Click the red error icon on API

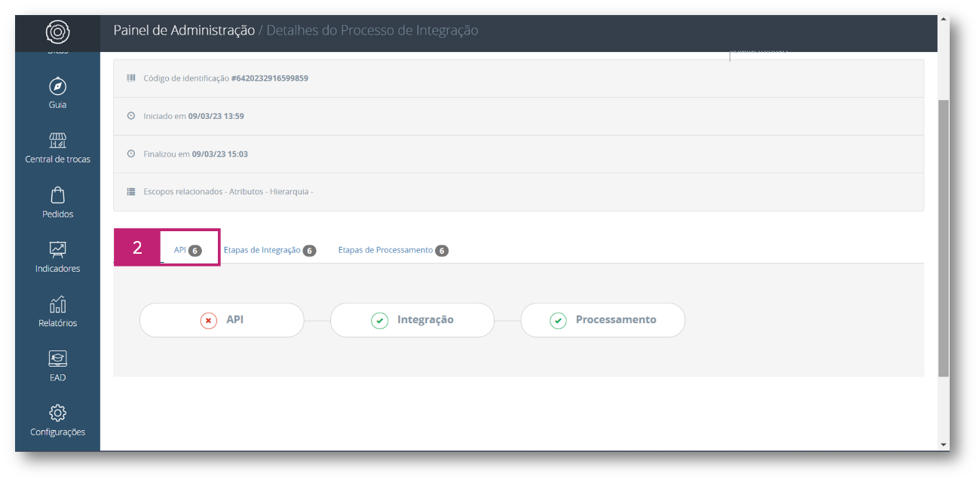pyautogui.click(x=209, y=321)
